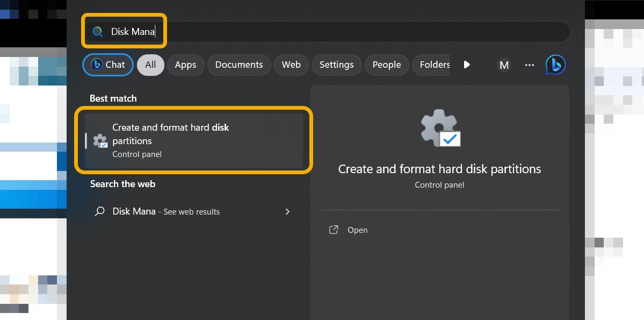The image size is (644, 320).
Task: Expand Disk Mana web results with the chevron
Action: (287, 211)
